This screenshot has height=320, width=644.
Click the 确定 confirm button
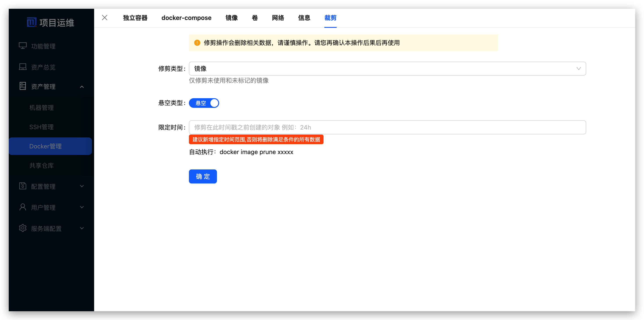(x=203, y=176)
